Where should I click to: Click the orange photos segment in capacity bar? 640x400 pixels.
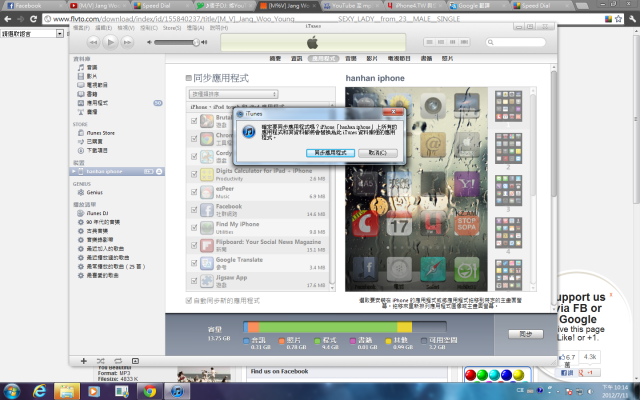pyautogui.click(x=253, y=327)
